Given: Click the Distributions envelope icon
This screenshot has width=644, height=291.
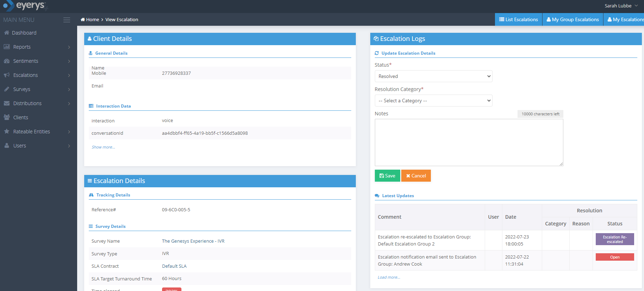Looking at the screenshot, I should (7, 103).
